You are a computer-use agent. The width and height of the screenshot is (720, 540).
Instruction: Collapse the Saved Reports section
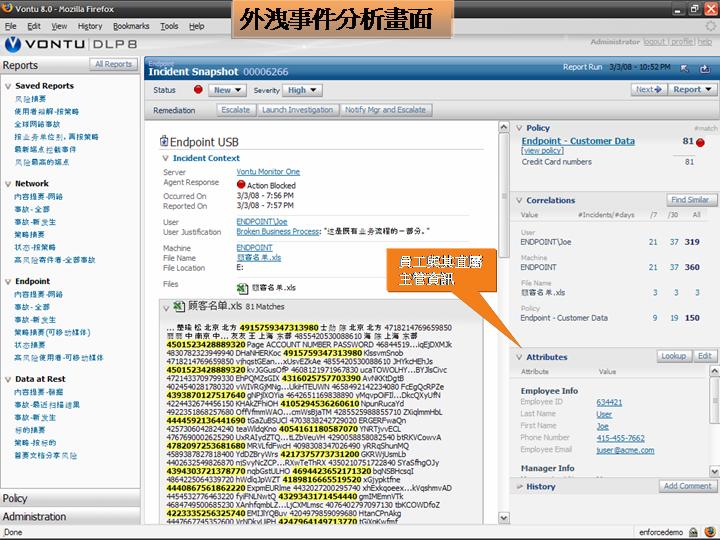[x=8, y=86]
